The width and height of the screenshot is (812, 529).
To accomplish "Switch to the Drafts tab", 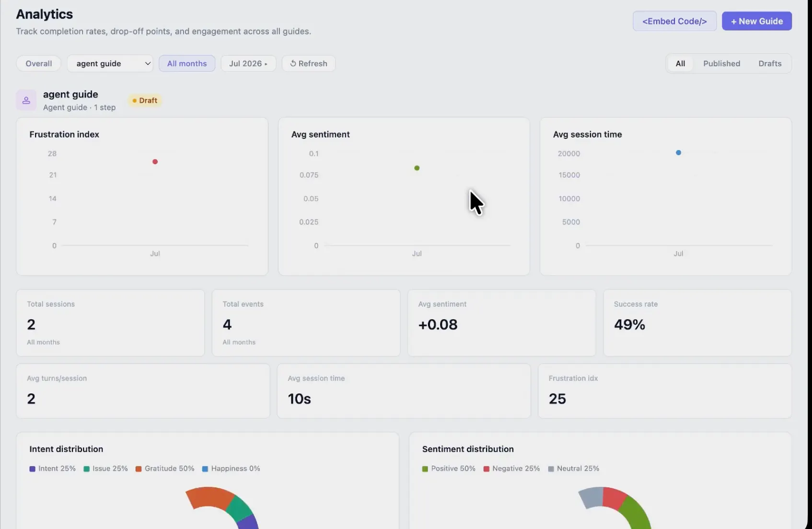I will click(770, 63).
